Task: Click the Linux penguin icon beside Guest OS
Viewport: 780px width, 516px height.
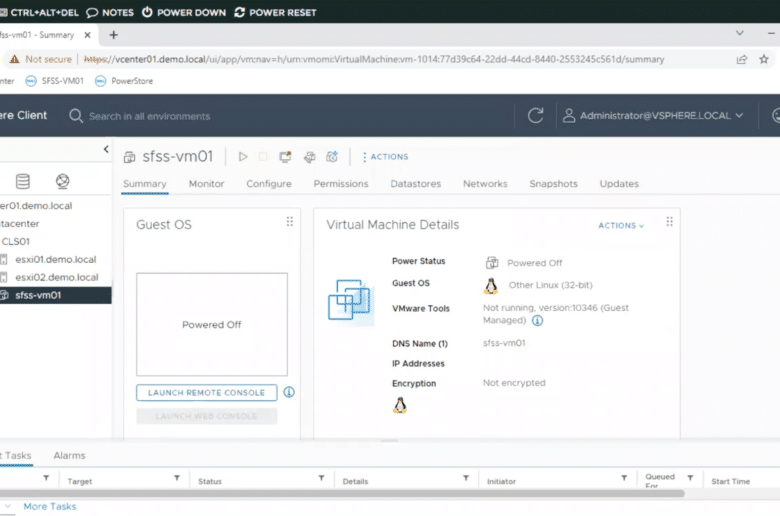Action: point(490,286)
